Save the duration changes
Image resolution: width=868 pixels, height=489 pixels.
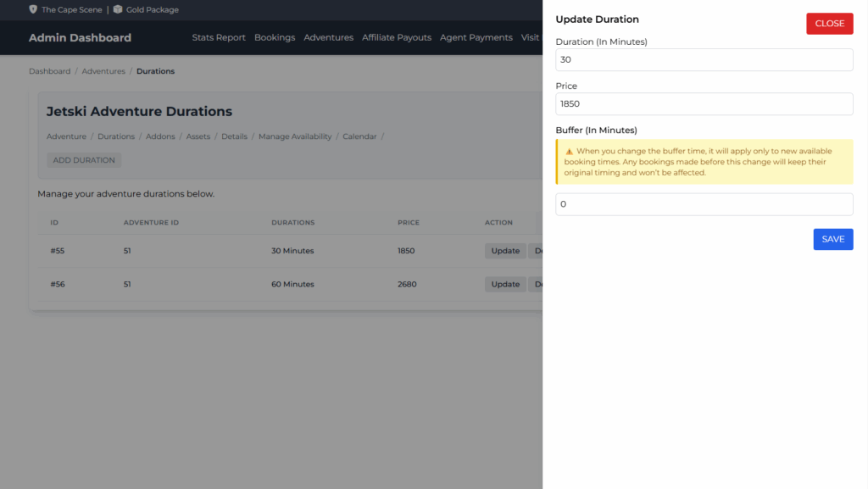click(x=832, y=239)
